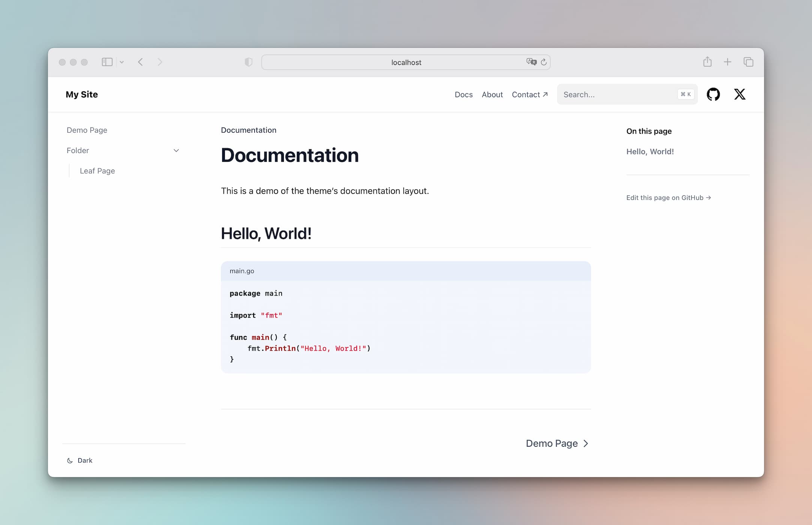Open the browser back navigation chevron

pos(141,61)
